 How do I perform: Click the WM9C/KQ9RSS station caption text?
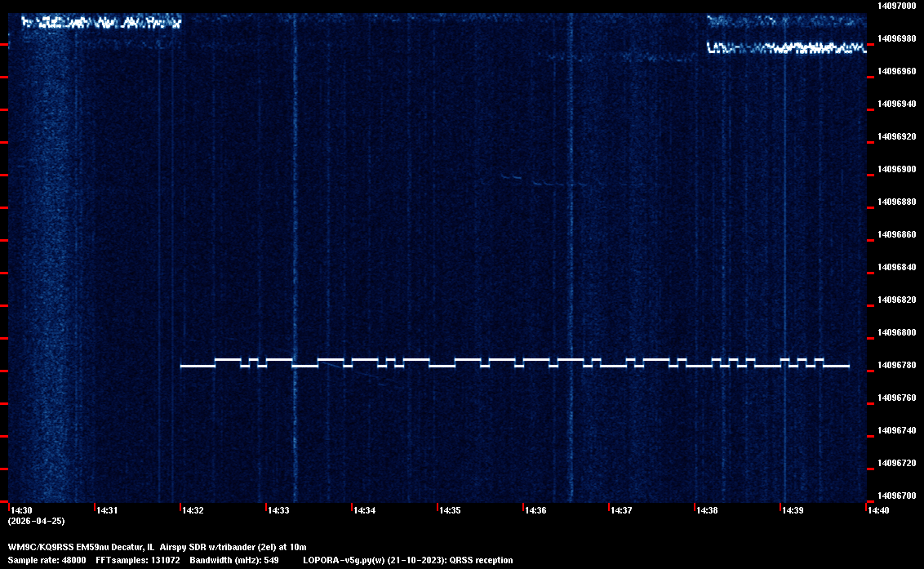[157, 547]
